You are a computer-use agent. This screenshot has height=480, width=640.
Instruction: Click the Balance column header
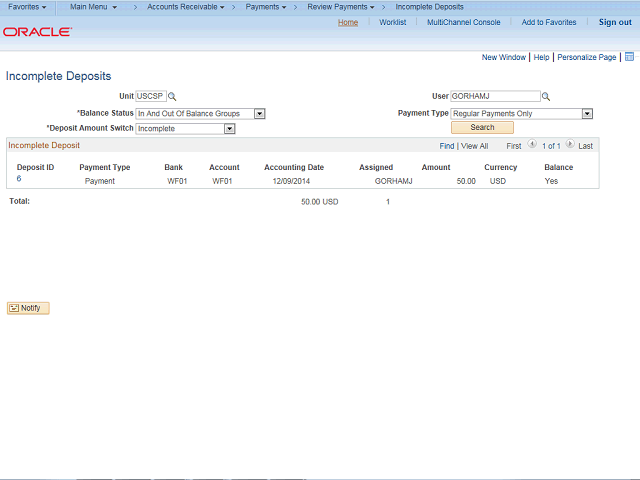click(x=558, y=167)
